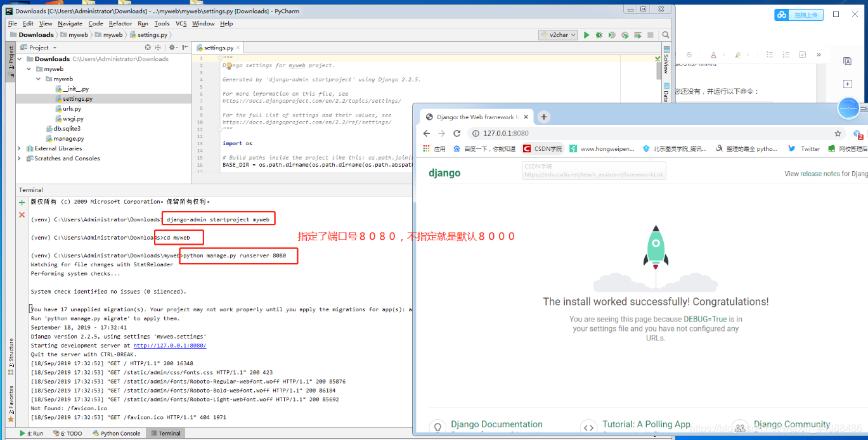This screenshot has height=440, width=868.
Task: Switch to the Python Console tab
Action: (116, 434)
